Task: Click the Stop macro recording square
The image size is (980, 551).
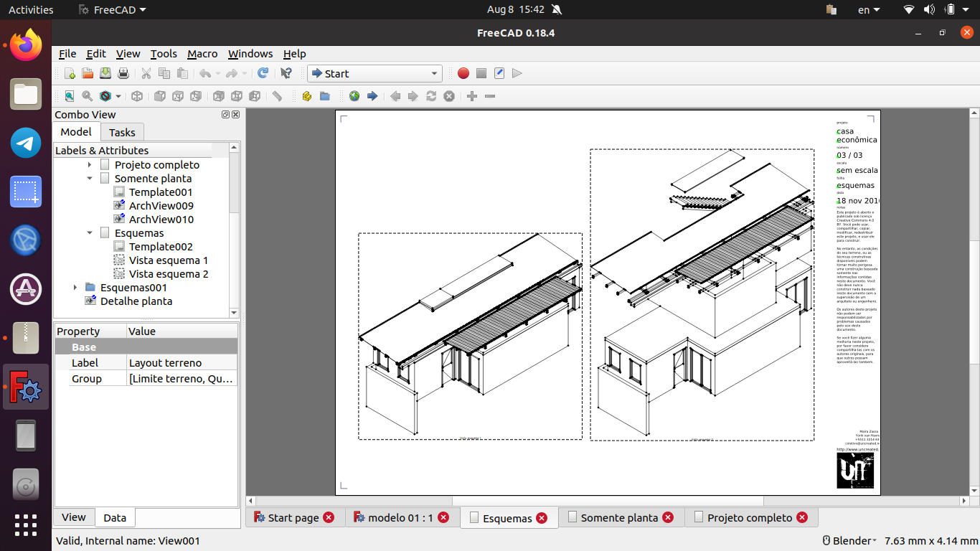Action: tap(481, 73)
